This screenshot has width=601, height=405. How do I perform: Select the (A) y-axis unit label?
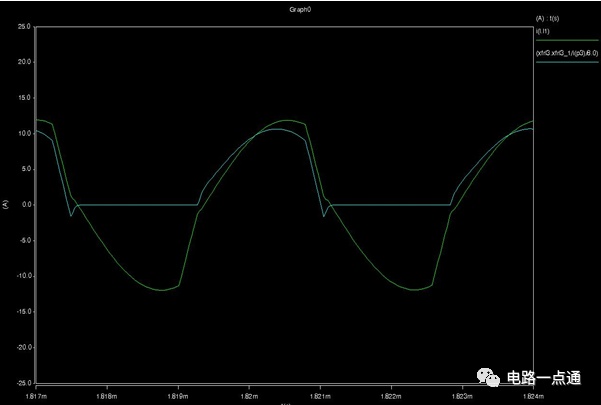click(5, 205)
